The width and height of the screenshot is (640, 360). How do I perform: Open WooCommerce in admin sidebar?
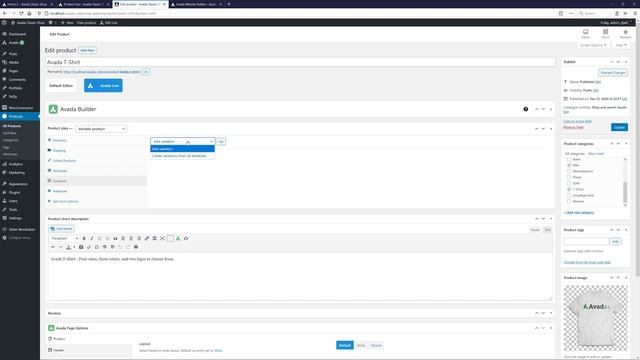point(20,108)
